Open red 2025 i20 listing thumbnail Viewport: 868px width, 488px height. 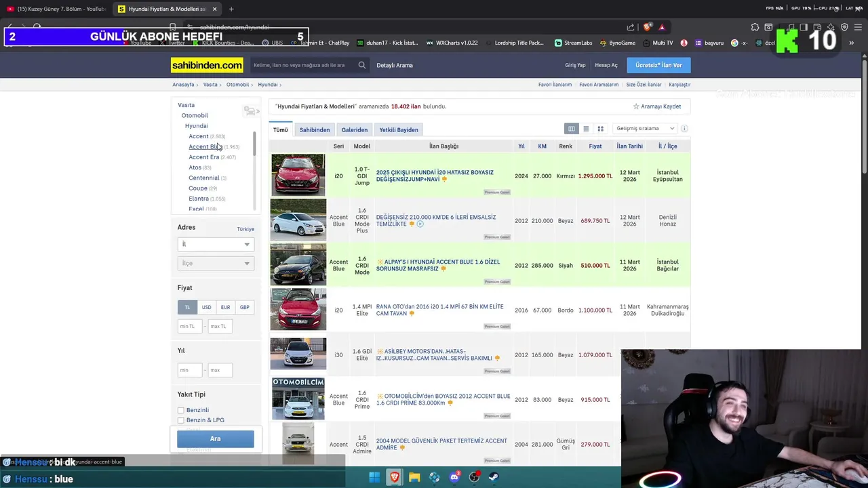click(298, 175)
